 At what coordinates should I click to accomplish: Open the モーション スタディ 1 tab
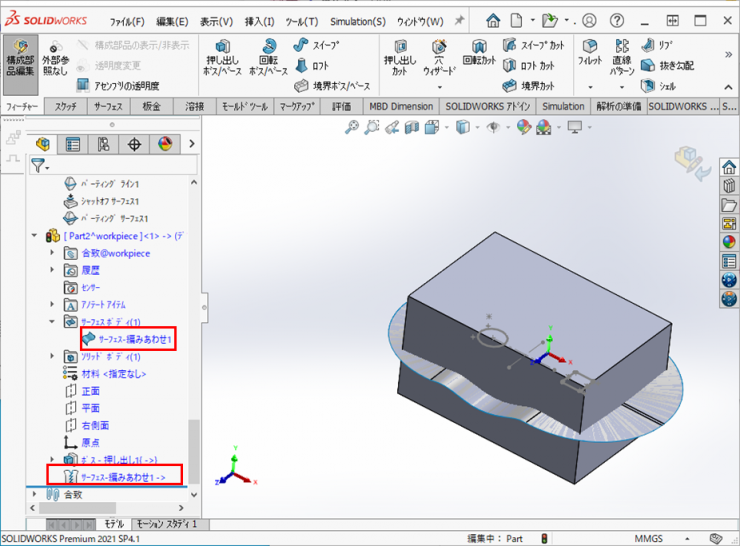coord(166,524)
